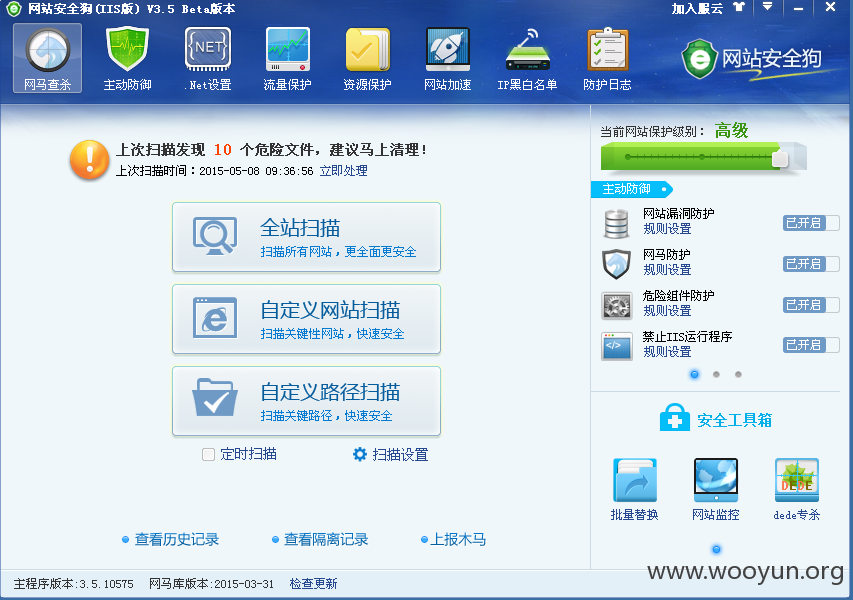Open 规则设置 under 危险组件防护

click(x=667, y=311)
